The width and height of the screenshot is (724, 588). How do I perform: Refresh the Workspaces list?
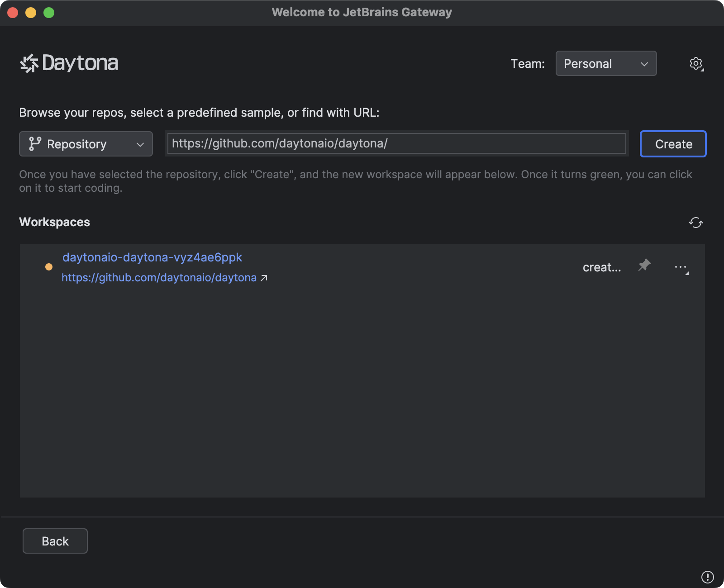pos(696,223)
